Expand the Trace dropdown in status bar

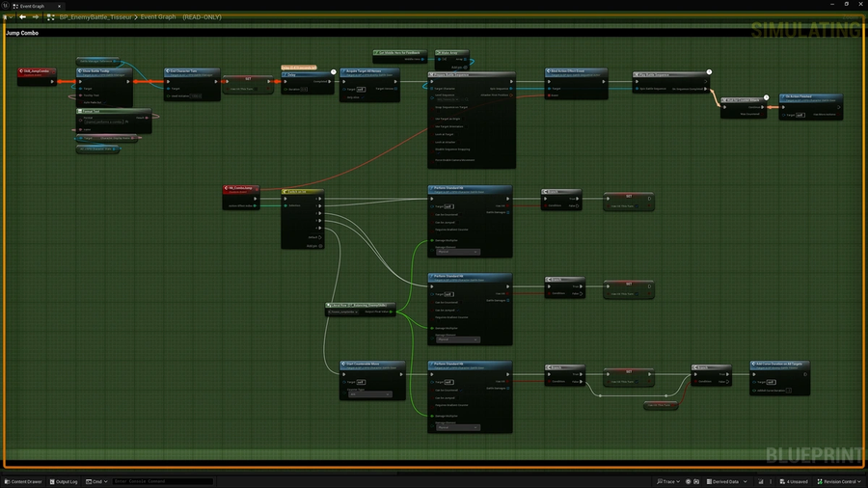click(667, 481)
